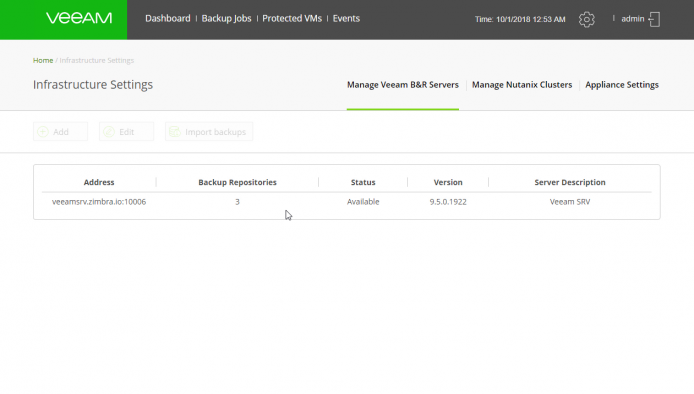Switch to Manage Nutanix Clusters tab
This screenshot has width=694, height=394.
click(x=522, y=85)
